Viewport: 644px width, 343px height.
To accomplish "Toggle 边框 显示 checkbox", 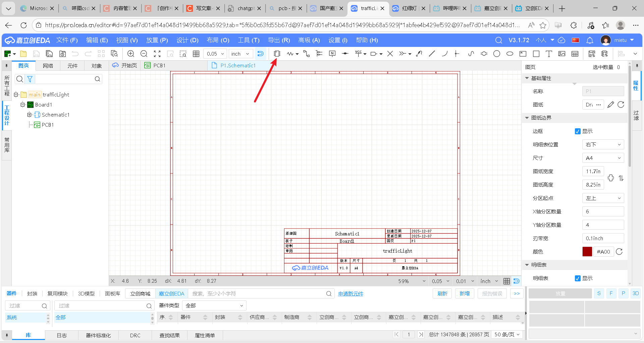I will pos(578,131).
